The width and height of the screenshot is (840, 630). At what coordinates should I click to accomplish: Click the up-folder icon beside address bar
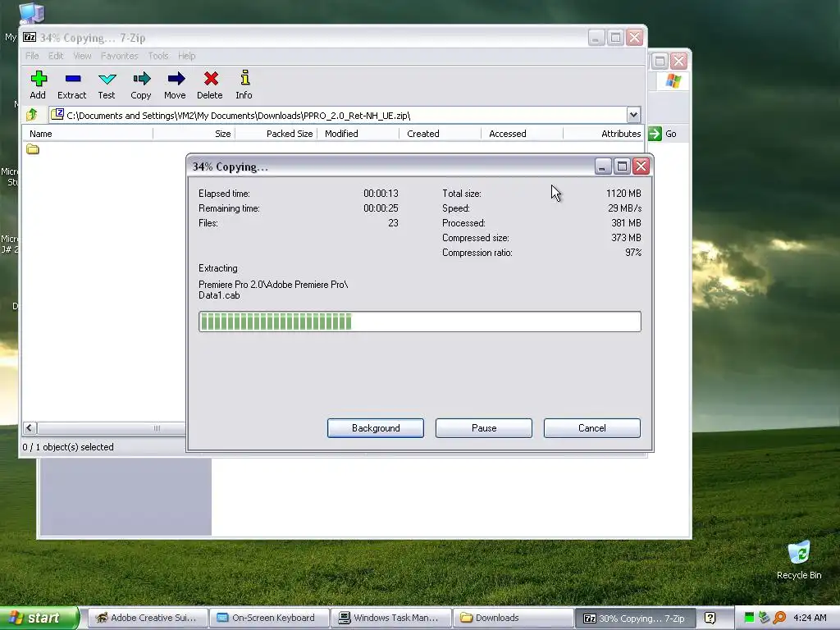32,115
